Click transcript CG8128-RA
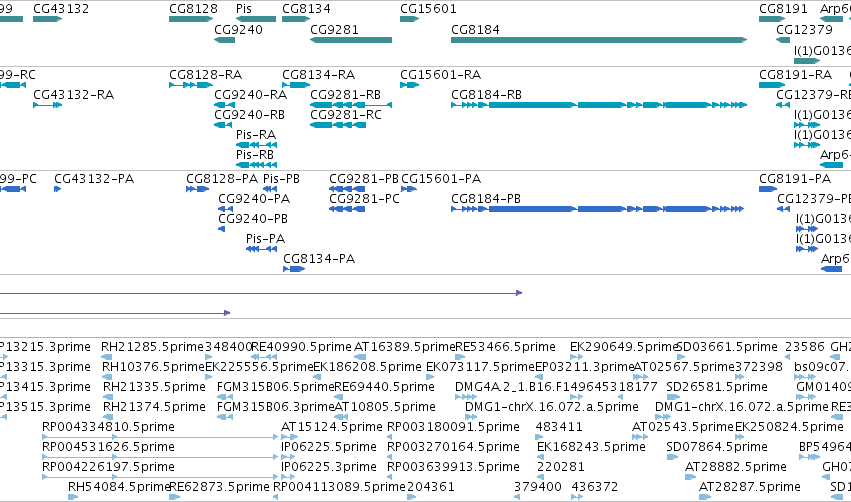Screen dimensions: 851x502 coord(191,85)
